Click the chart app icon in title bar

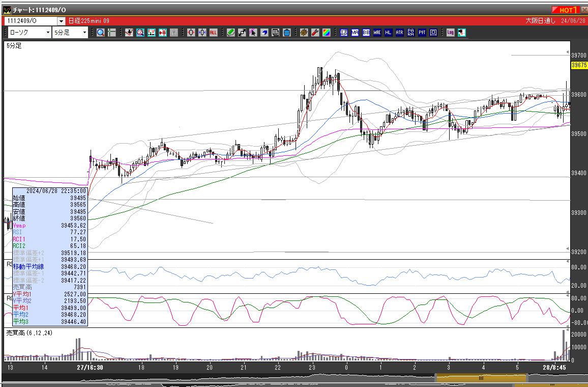[x=7, y=10]
